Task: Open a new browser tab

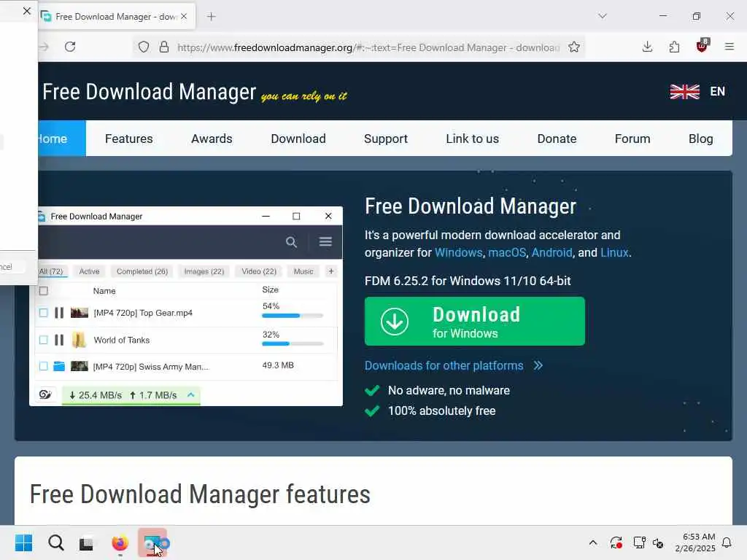Action: [212, 17]
